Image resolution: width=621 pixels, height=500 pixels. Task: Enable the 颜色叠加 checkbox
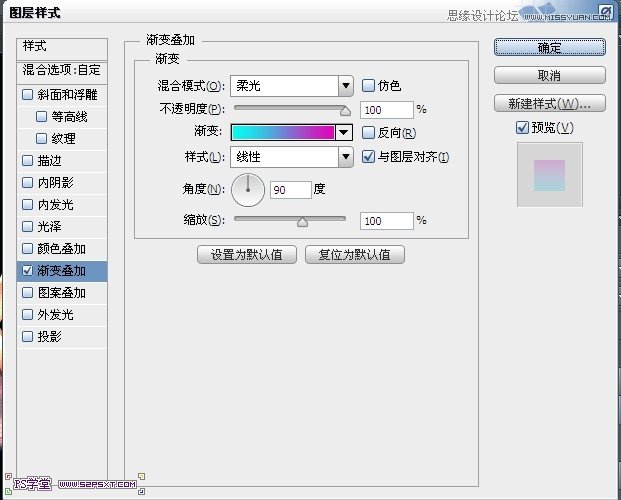(27, 248)
